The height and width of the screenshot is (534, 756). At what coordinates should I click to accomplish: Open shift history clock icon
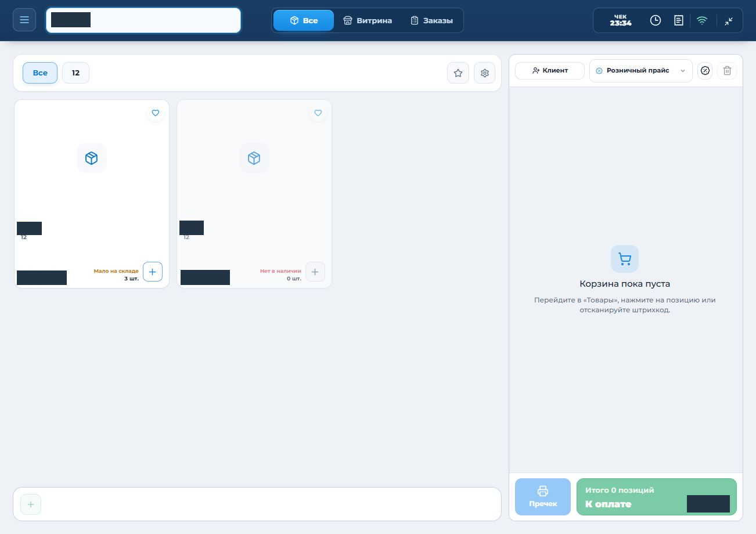click(655, 20)
